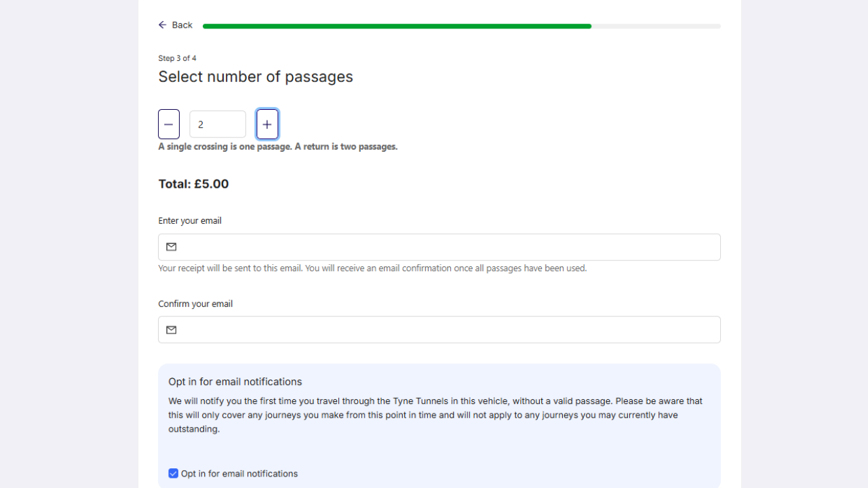Click envelope icon in Enter your email field

coord(172,247)
